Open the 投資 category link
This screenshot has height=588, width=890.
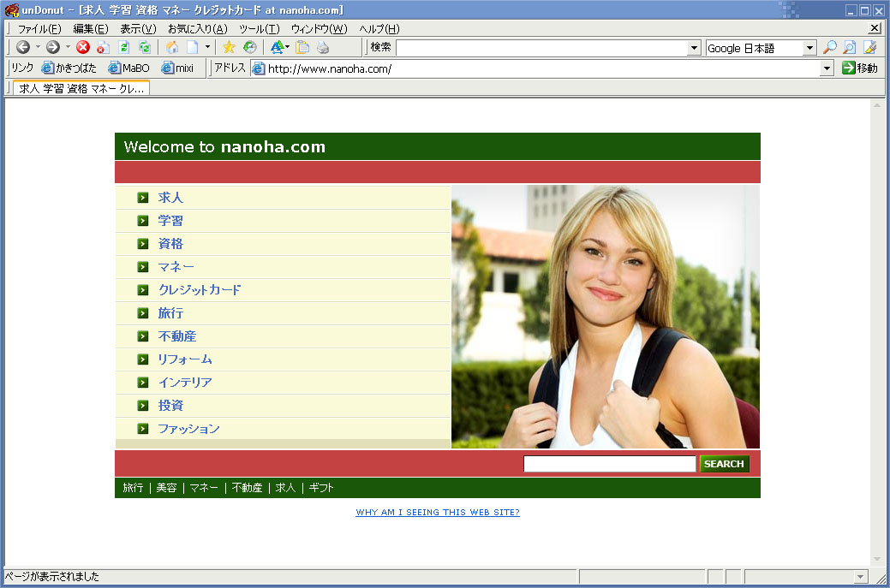[170, 406]
